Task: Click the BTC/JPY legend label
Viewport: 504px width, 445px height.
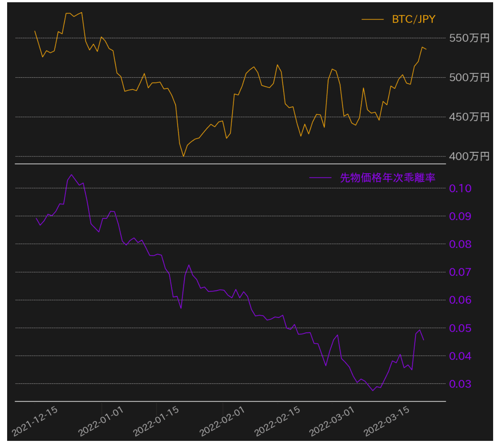Action: pyautogui.click(x=413, y=19)
